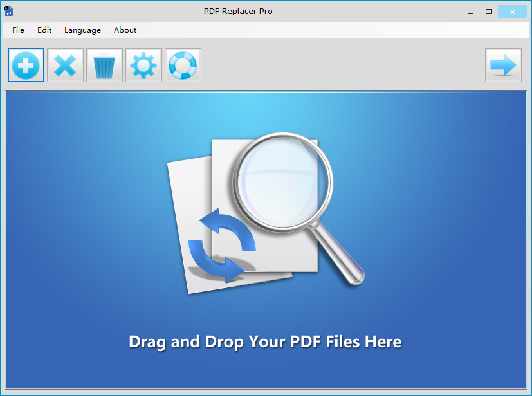Click the maximize button on the title bar
Image resolution: width=532 pixels, height=396 pixels.
pos(488,12)
